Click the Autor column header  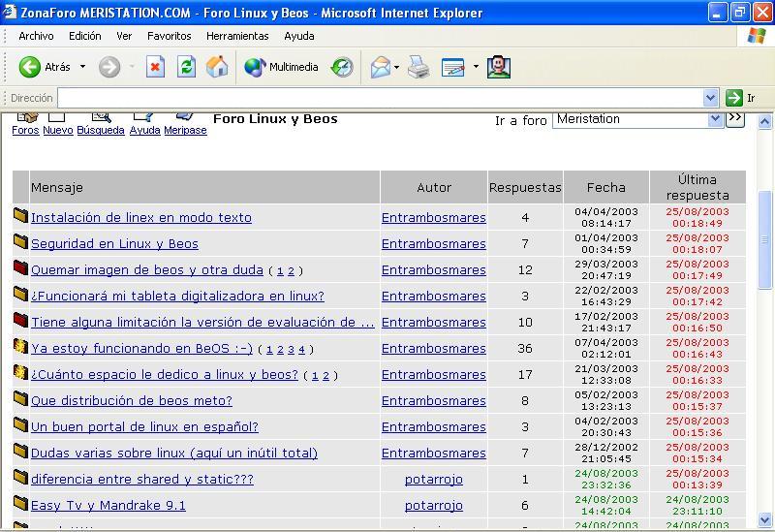pos(434,187)
